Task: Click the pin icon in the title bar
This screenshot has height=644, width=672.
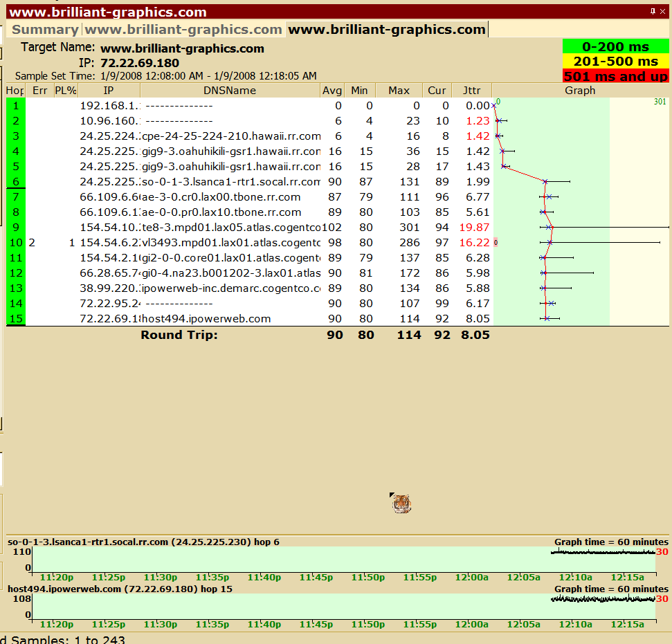Action: (x=653, y=12)
